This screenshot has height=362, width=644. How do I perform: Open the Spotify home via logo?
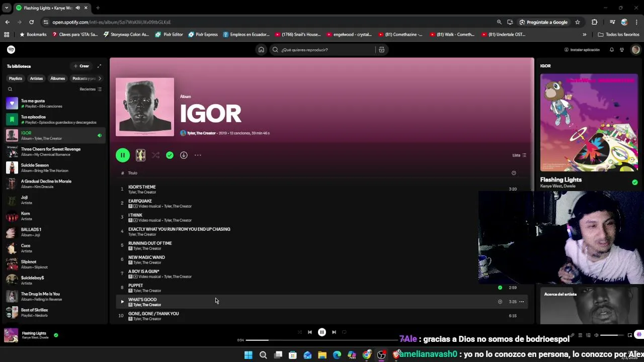point(11,50)
